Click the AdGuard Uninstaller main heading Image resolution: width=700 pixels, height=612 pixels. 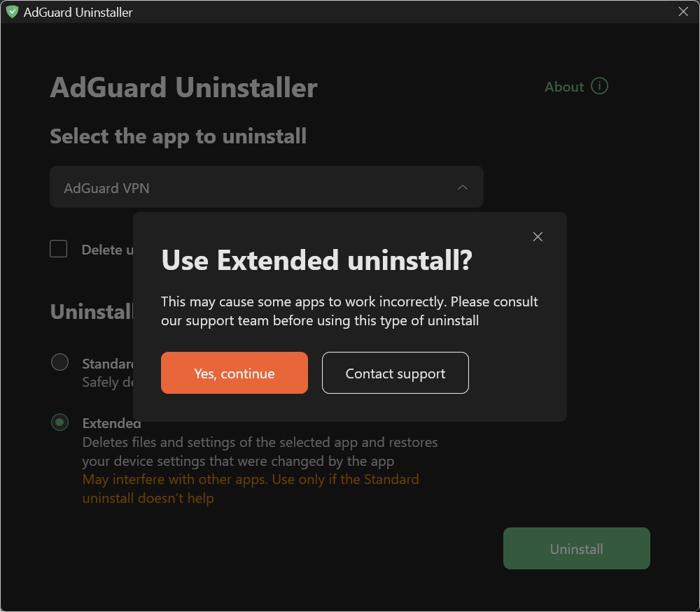point(183,87)
